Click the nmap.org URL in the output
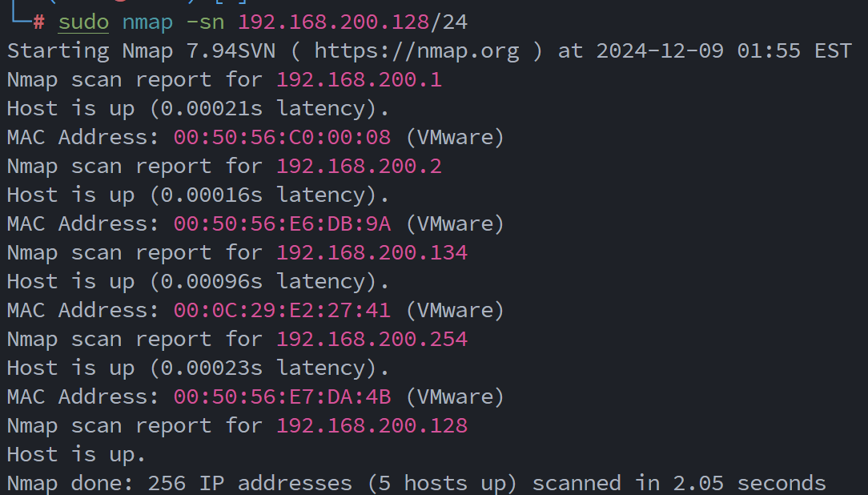Screen dimensions: 868x495 point(416,51)
